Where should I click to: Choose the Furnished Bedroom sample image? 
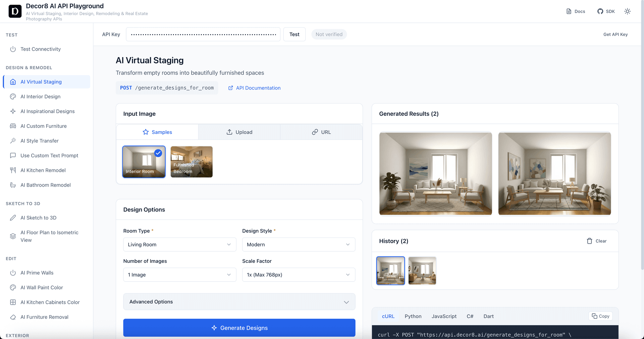[x=192, y=162]
